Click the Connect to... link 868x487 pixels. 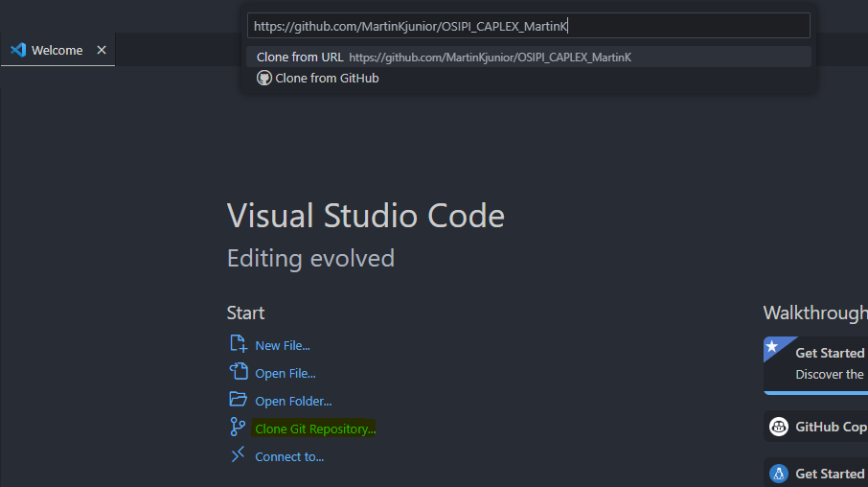[289, 456]
